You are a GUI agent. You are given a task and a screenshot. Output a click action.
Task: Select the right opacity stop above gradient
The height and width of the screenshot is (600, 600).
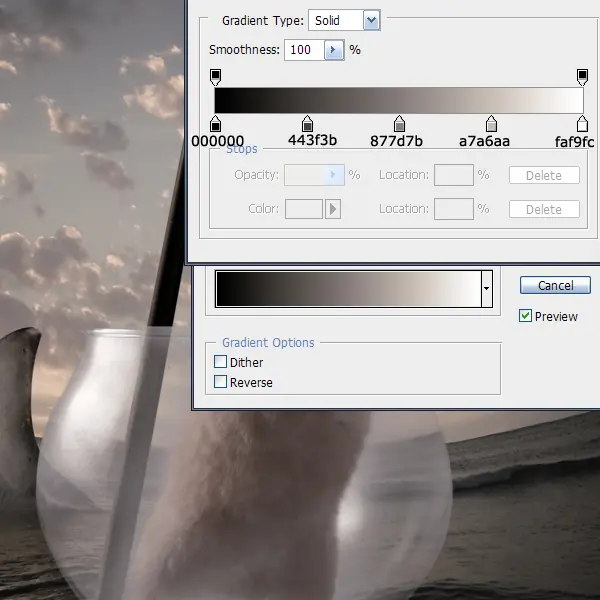(582, 77)
